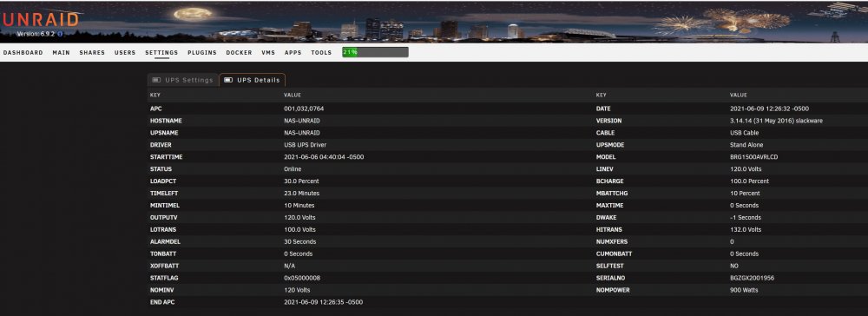Select the UPSMODE value Stand Alone
The image size is (868, 316).
[x=746, y=145]
